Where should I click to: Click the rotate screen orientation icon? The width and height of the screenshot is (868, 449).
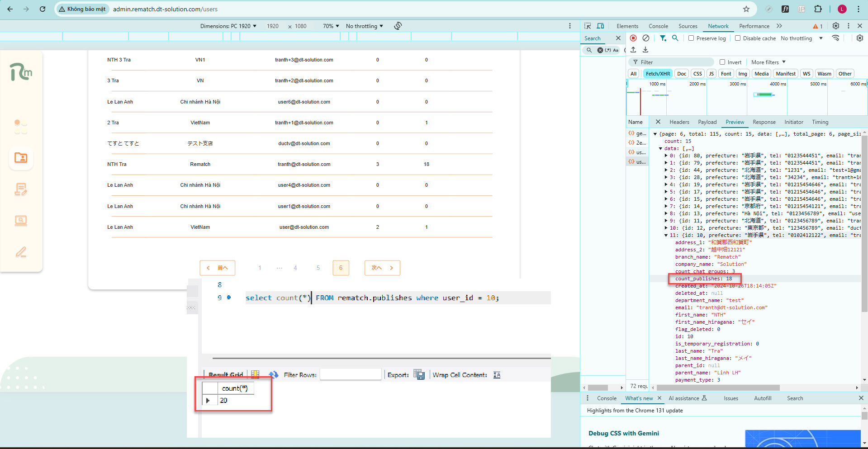[x=398, y=26]
